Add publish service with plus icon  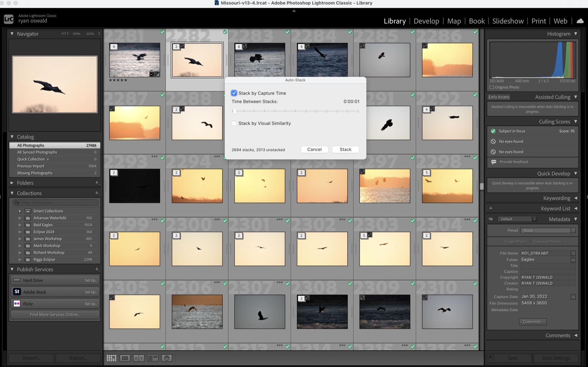pyautogui.click(x=97, y=270)
